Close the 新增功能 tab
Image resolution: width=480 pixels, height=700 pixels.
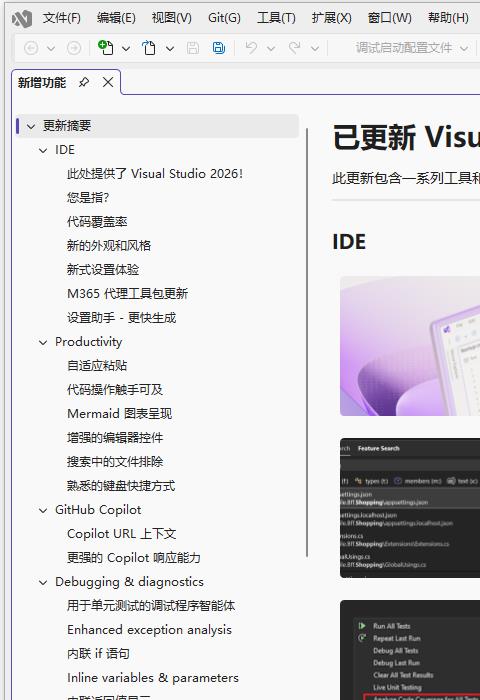click(x=108, y=83)
